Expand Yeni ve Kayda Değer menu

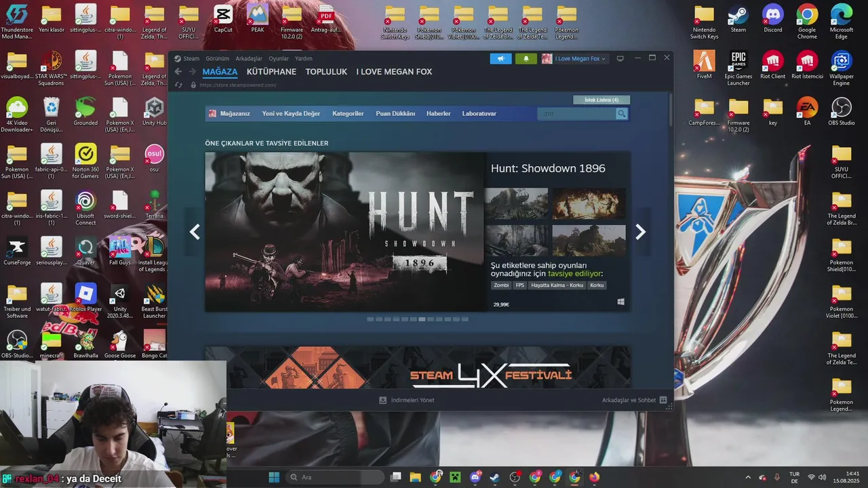(291, 114)
